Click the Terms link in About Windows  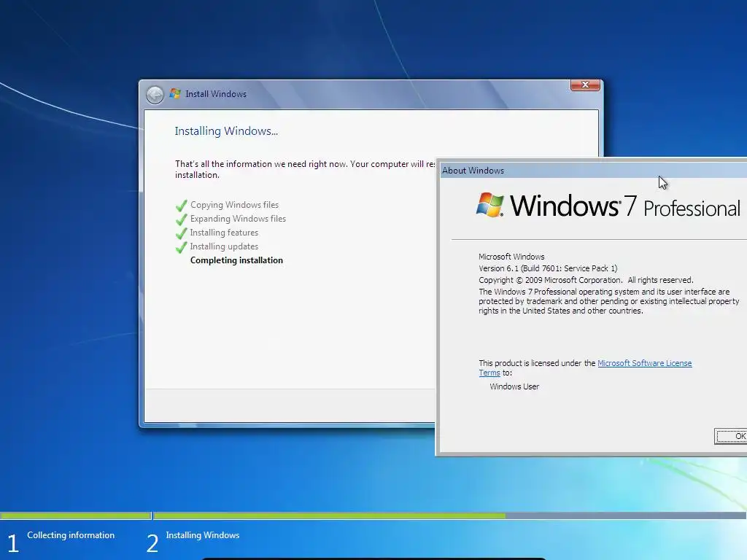[x=489, y=373]
